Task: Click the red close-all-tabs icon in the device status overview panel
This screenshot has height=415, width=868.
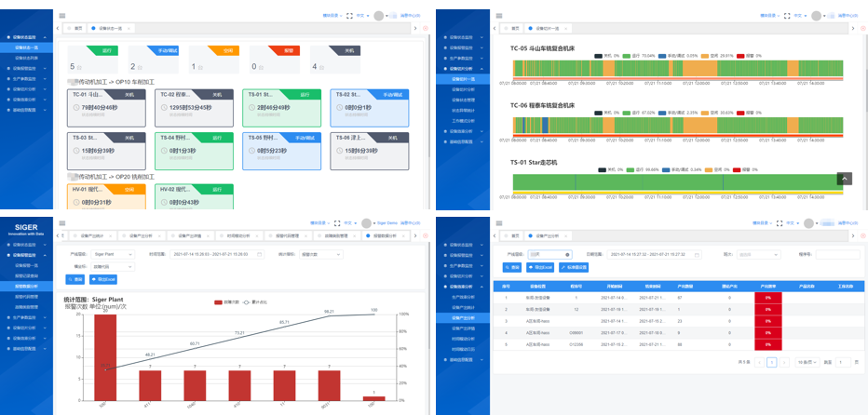Action: click(426, 29)
